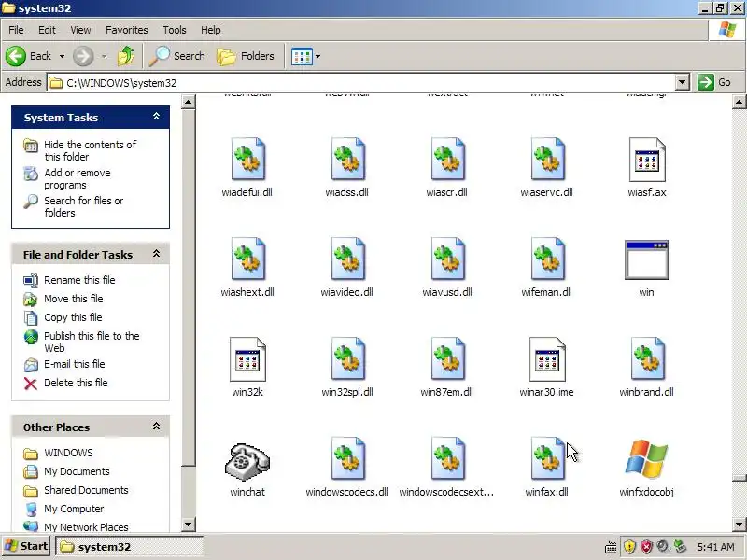Expand the Address bar dropdown
This screenshot has width=747, height=560.
point(683,82)
